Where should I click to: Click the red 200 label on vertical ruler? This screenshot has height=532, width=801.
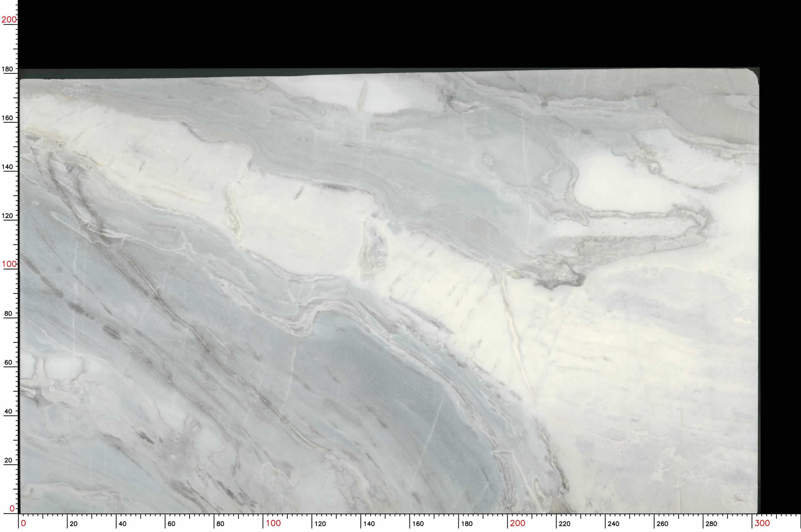[9, 20]
